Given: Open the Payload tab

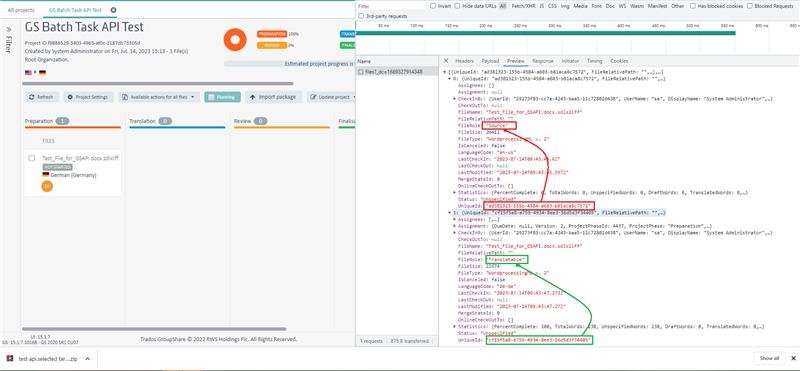Looking at the screenshot, I should tap(490, 61).
